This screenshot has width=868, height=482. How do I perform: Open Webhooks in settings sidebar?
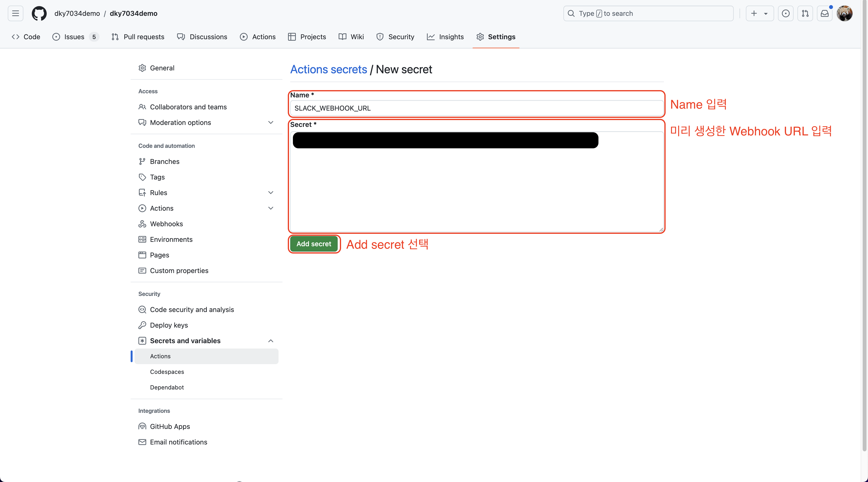(166, 224)
